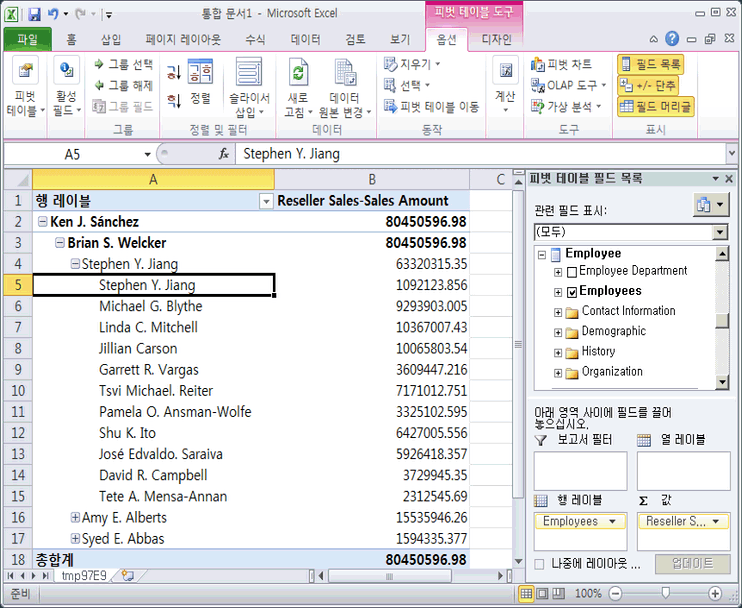Switch to the Formulas (수식) tab
The image size is (742, 608).
(x=255, y=39)
